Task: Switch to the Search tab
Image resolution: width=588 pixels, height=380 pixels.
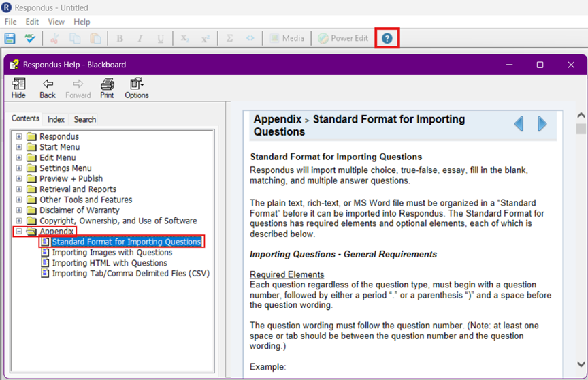Action: [85, 119]
